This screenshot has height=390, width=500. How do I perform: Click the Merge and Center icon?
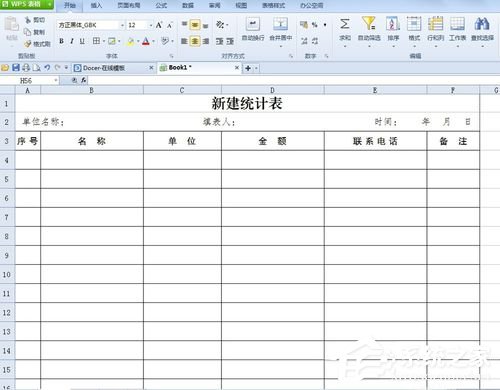280,24
